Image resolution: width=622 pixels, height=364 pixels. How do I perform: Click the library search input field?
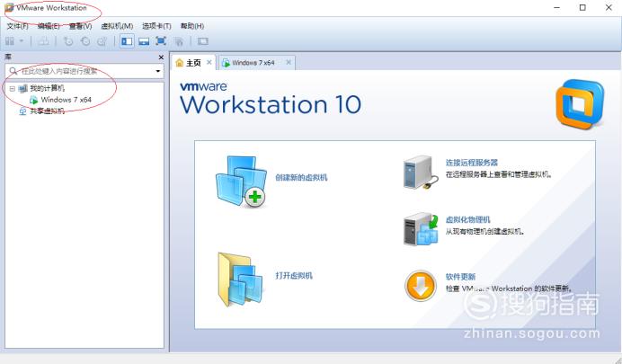(84, 71)
